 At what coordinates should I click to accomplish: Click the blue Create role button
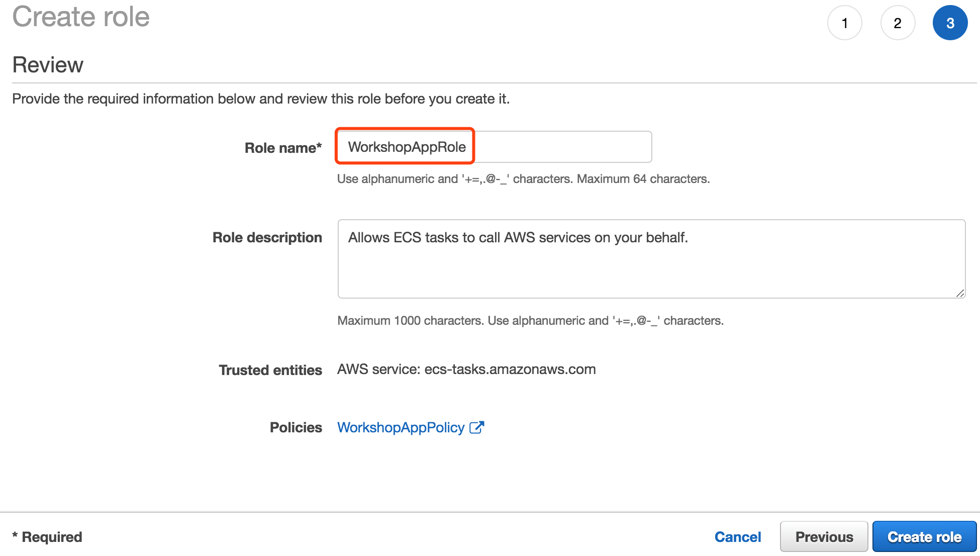point(925,537)
